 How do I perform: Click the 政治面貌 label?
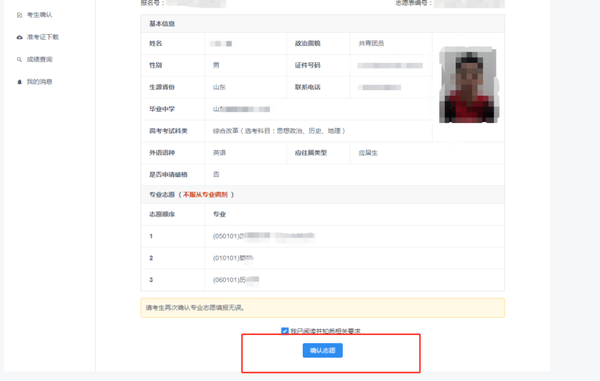point(308,43)
